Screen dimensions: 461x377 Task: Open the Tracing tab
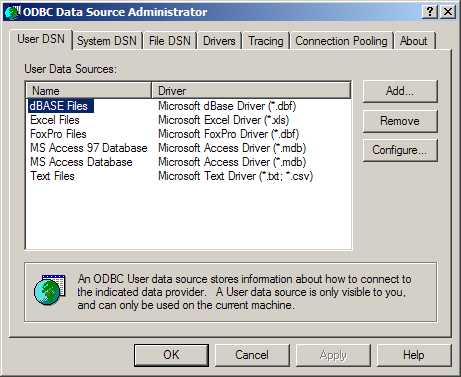point(266,41)
